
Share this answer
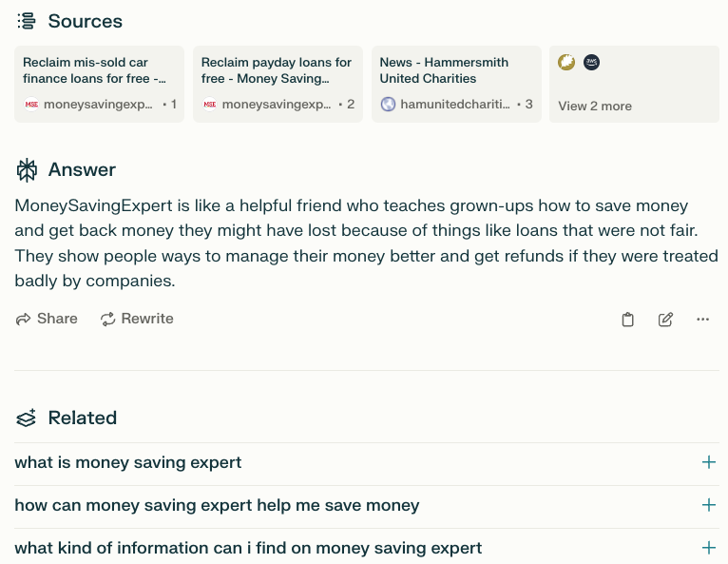(47, 319)
